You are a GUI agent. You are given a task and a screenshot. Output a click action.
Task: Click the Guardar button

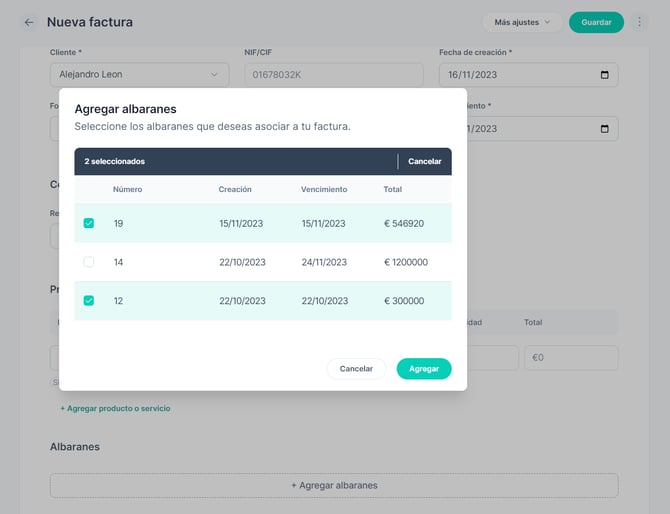[x=596, y=22]
